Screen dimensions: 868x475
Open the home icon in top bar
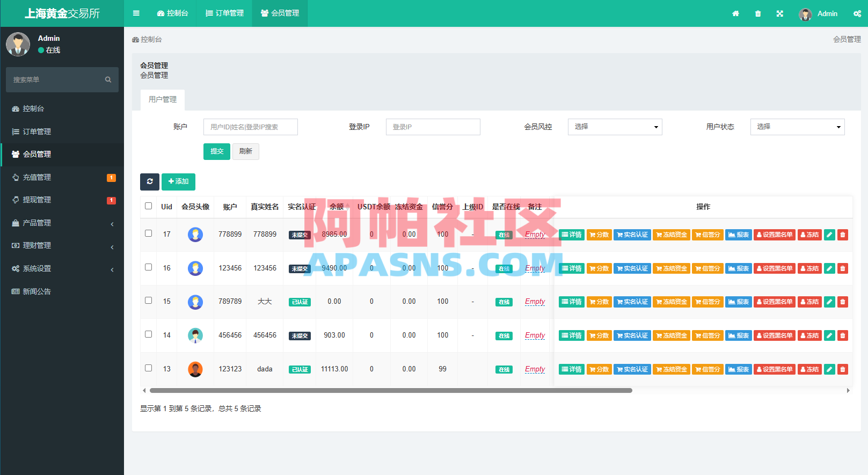(735, 13)
